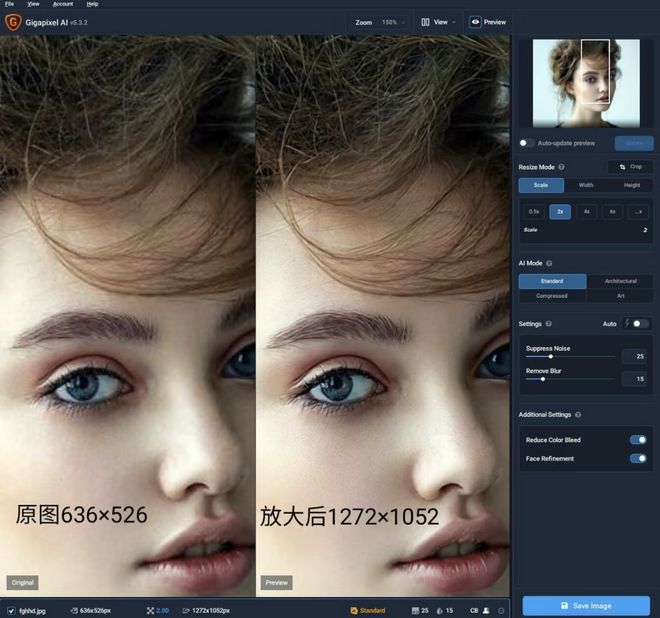Click the Suppress Noise slider handle
The width and height of the screenshot is (660, 618).
tap(550, 356)
